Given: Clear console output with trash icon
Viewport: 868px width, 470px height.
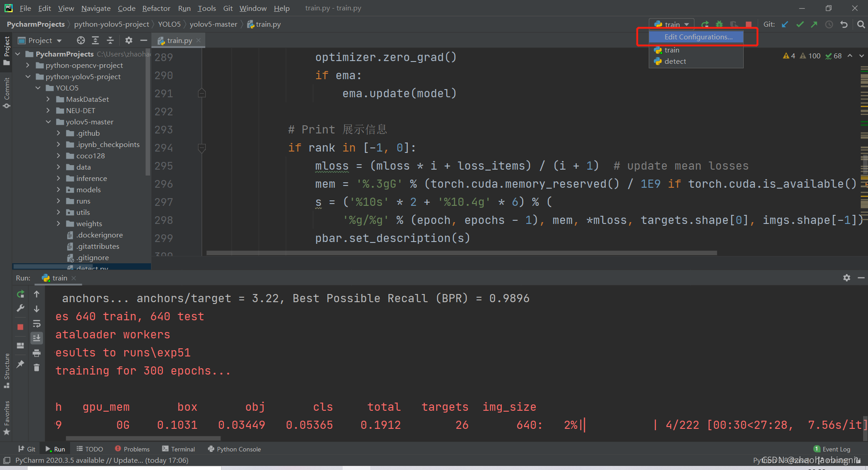Looking at the screenshot, I should click(37, 367).
